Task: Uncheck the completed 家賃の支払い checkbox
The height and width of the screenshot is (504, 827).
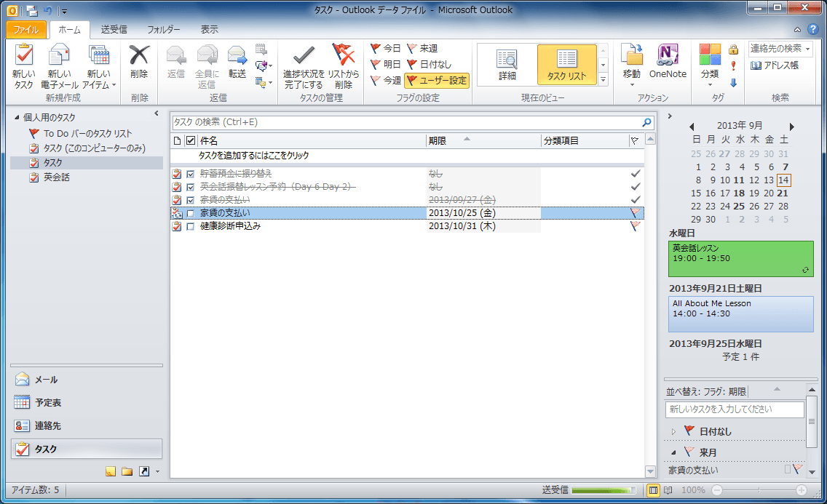Action: point(191,200)
